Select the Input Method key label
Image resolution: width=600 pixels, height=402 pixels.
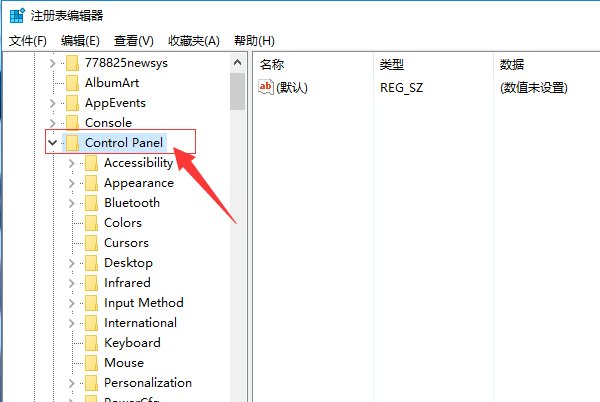pos(144,303)
